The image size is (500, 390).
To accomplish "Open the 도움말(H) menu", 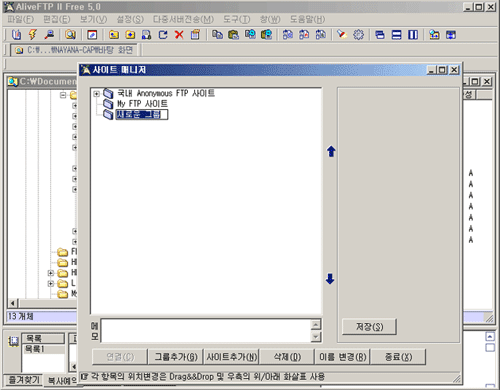I will (307, 19).
